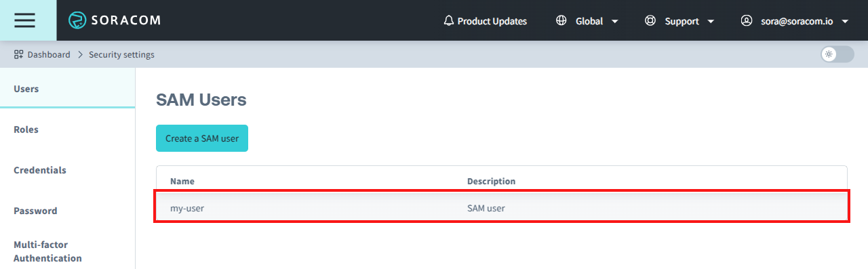Image resolution: width=868 pixels, height=269 pixels.
Task: Click the Product Updates label
Action: [x=492, y=21]
